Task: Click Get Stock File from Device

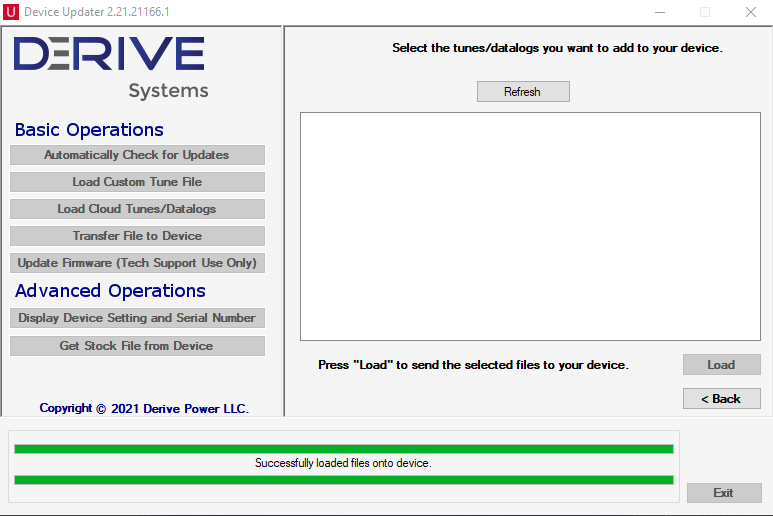Action: (137, 346)
